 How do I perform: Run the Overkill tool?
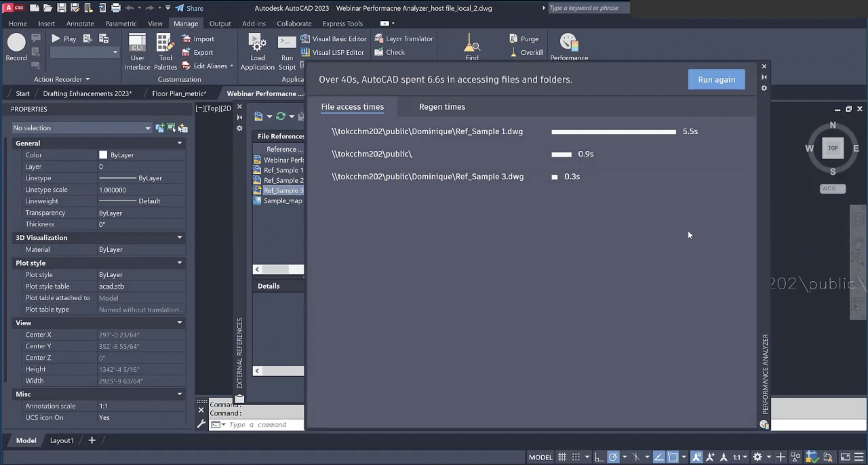(527, 52)
